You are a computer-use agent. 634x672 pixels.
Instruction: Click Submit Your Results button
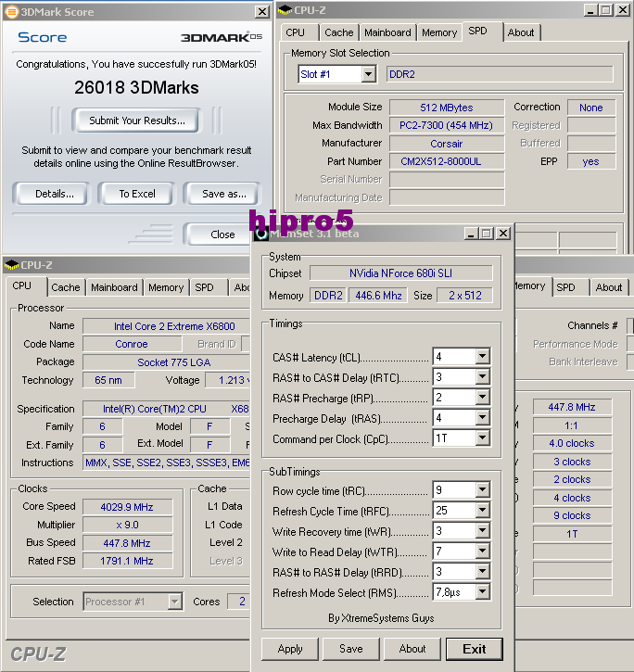137,120
